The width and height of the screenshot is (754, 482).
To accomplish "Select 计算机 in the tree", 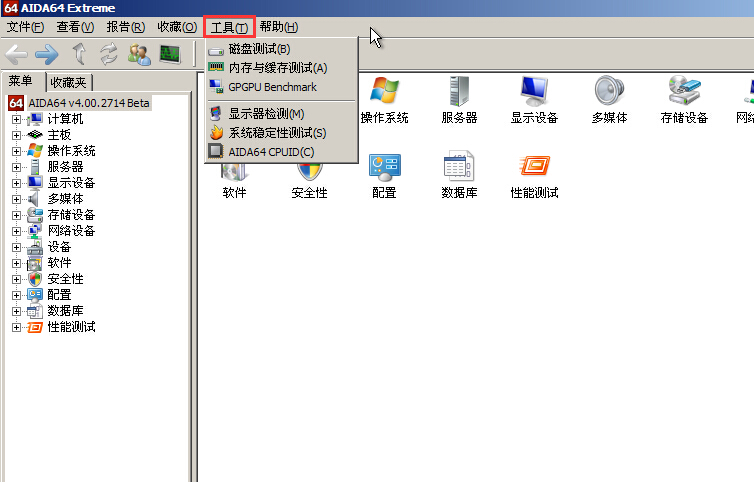I will pyautogui.click(x=65, y=119).
